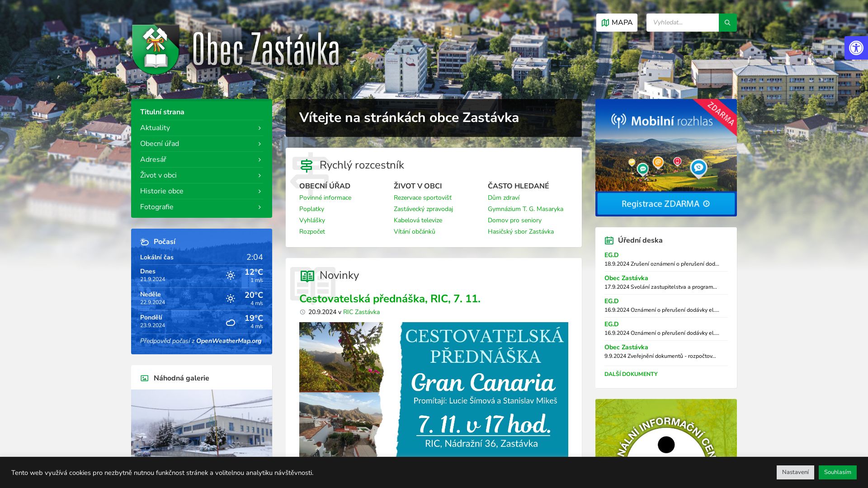Open Cestovatelská přednáška news headline
This screenshot has width=868, height=488.
(x=390, y=299)
